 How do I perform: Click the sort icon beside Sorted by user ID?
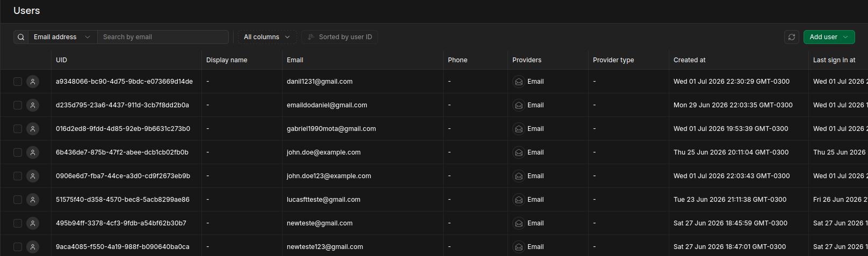310,37
